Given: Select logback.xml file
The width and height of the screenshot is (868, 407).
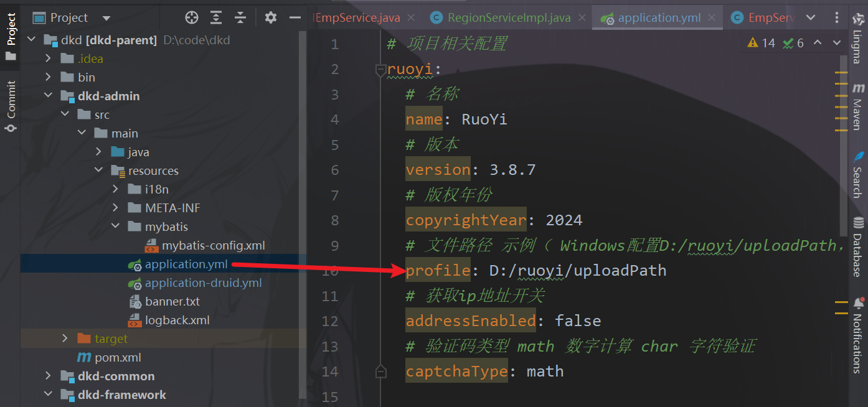Looking at the screenshot, I should pos(177,320).
